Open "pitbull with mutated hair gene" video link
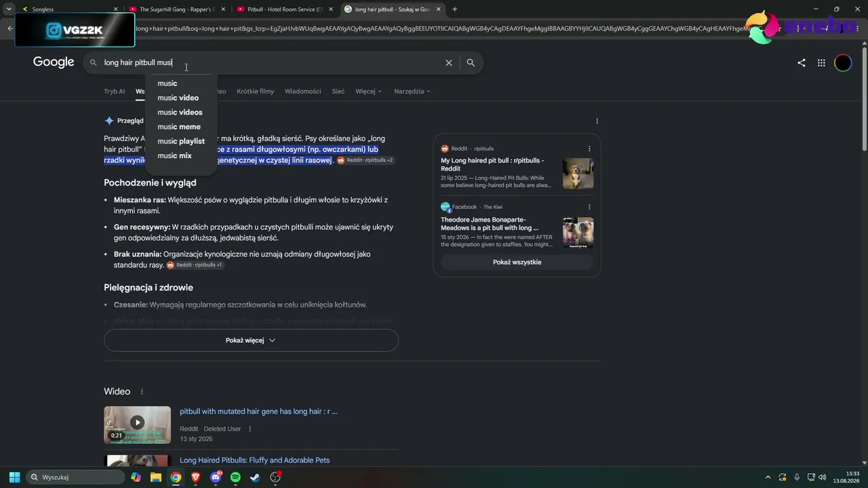Viewport: 868px width, 488px height. tap(258, 411)
